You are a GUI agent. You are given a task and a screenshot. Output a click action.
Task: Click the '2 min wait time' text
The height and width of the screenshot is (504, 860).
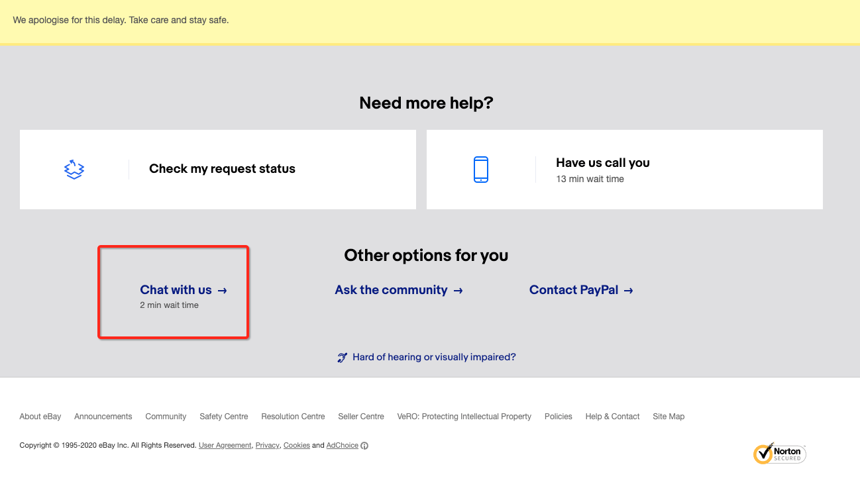pyautogui.click(x=169, y=305)
